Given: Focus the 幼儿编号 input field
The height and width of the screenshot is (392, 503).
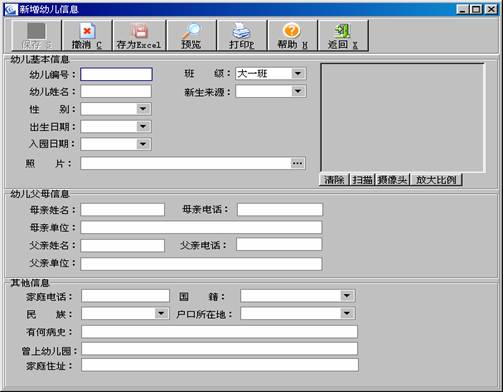Looking at the screenshot, I should 116,74.
